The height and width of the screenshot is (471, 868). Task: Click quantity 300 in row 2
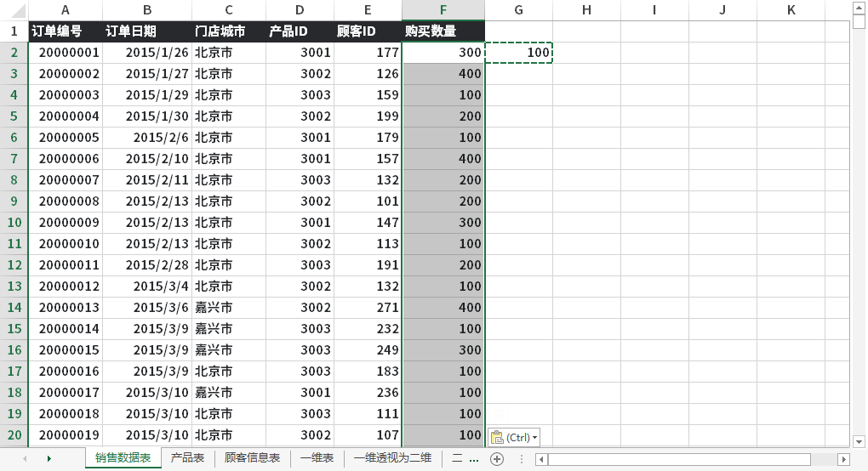tap(443, 53)
